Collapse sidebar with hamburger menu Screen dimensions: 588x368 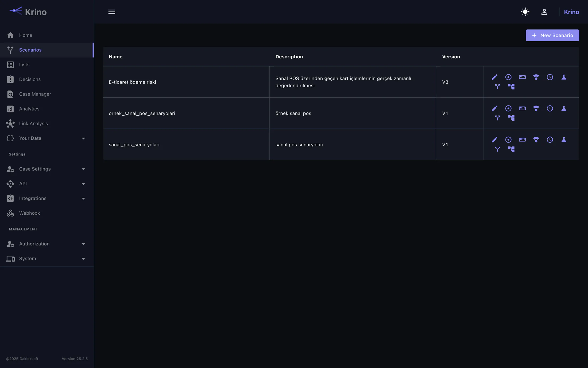click(112, 12)
